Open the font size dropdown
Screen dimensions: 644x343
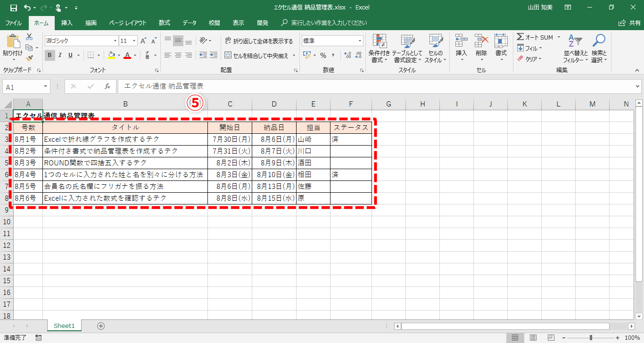coord(134,41)
